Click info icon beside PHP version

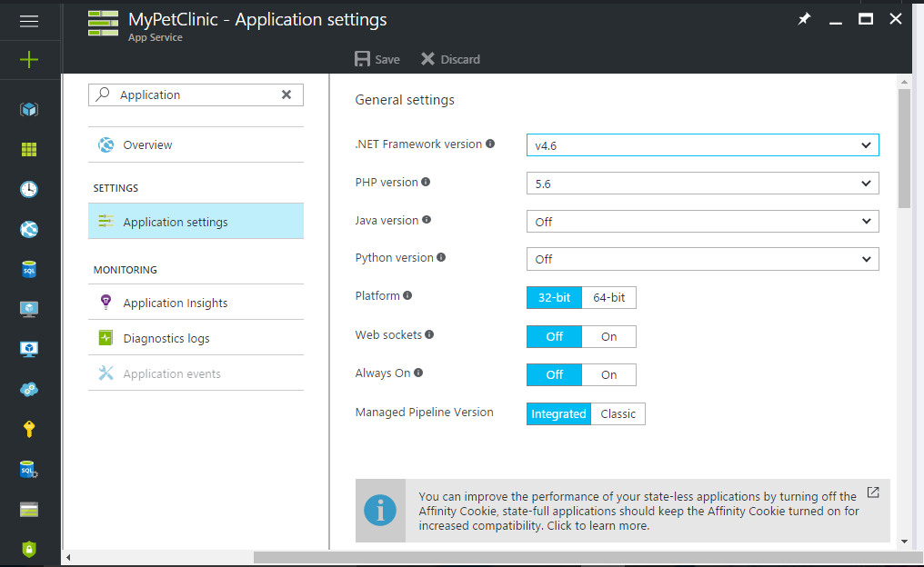(x=426, y=182)
